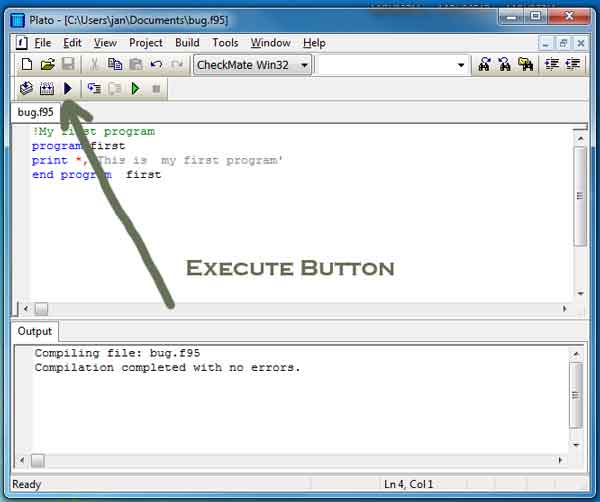The width and height of the screenshot is (600, 502).
Task: Cut selection with the scissors icon
Action: click(94, 64)
